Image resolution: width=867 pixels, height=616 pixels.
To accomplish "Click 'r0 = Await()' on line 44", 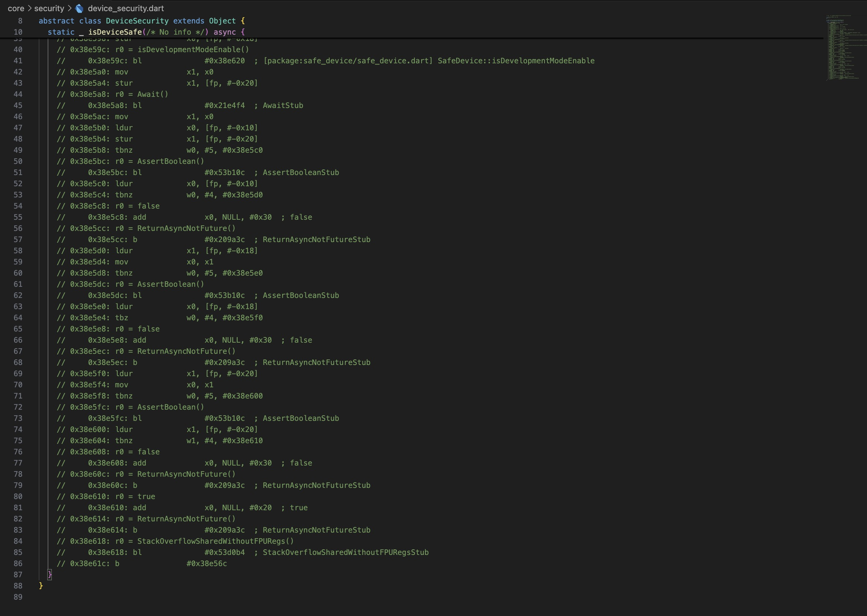I will [x=142, y=95].
